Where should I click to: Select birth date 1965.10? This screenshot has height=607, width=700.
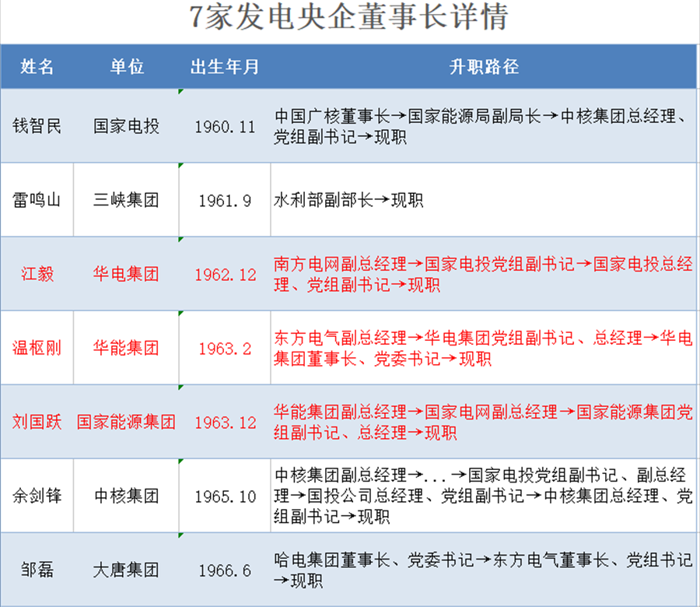(x=226, y=496)
